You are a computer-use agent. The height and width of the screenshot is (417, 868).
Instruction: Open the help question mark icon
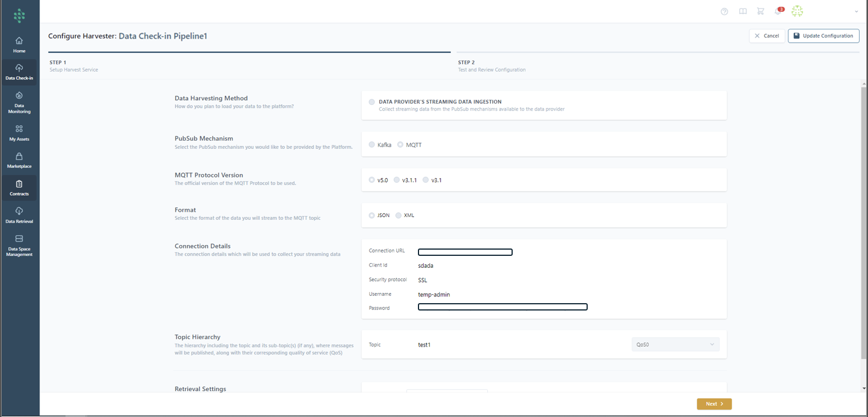click(724, 11)
